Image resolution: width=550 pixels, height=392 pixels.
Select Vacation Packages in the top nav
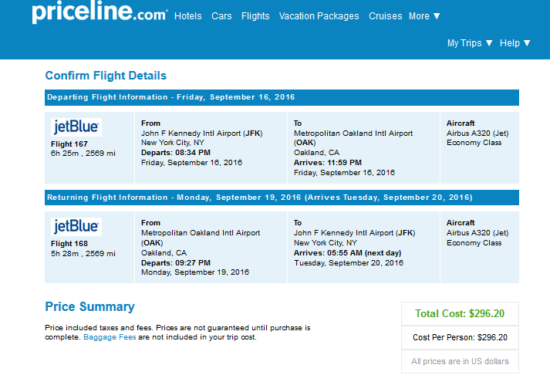(x=319, y=16)
